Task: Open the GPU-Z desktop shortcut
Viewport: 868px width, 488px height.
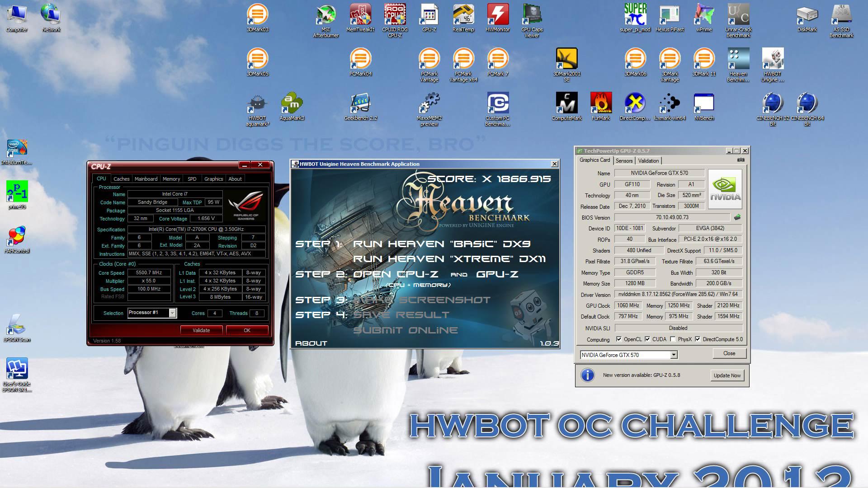Action: [429, 18]
